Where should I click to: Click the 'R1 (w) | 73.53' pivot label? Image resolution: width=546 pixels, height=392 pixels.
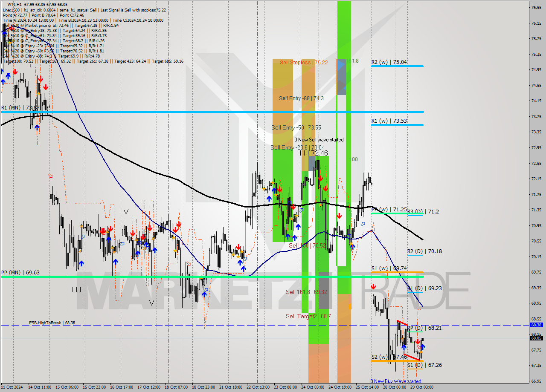(389, 121)
